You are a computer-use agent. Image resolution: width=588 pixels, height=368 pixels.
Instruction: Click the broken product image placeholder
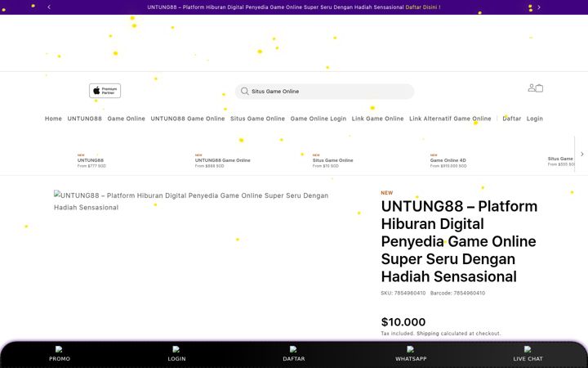191,201
